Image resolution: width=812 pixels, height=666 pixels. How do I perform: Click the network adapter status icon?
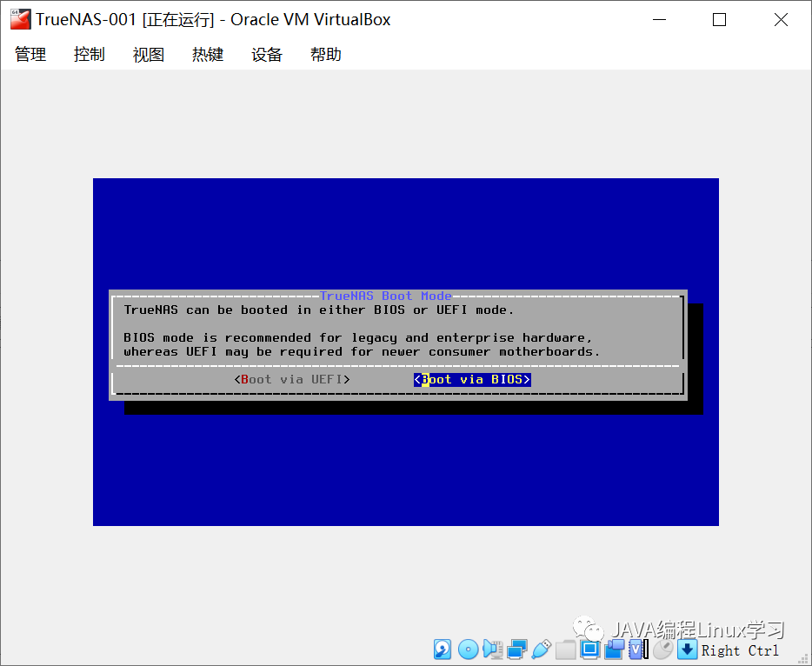click(516, 649)
